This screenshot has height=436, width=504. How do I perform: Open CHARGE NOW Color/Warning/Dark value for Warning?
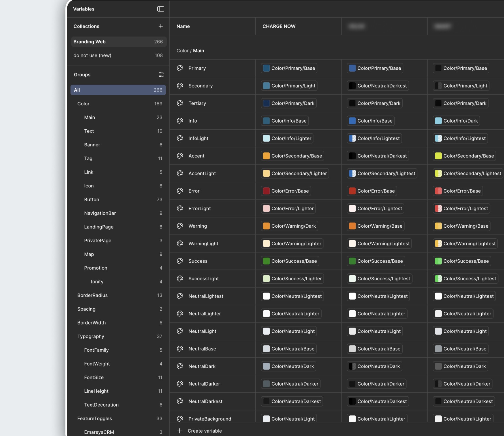(289, 226)
